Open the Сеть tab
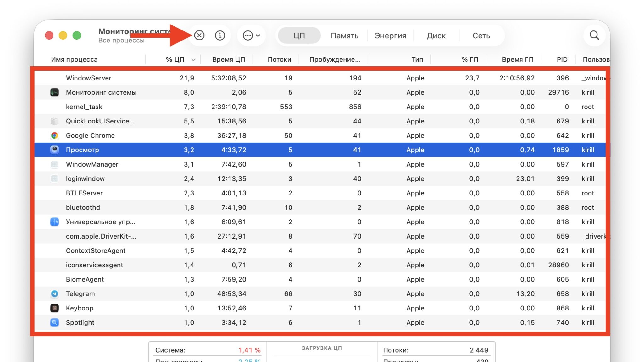644x362 pixels. 481,36
